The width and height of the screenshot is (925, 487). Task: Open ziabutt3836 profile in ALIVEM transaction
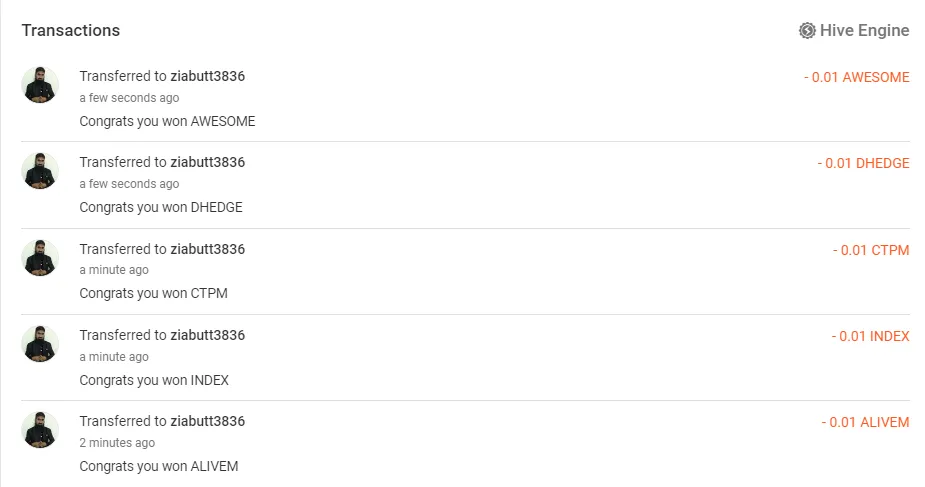208,422
